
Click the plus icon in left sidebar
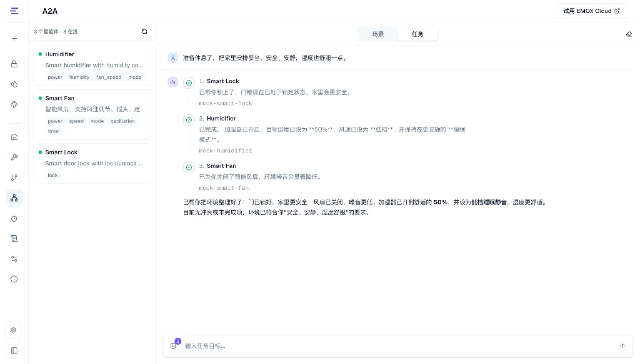14,38
